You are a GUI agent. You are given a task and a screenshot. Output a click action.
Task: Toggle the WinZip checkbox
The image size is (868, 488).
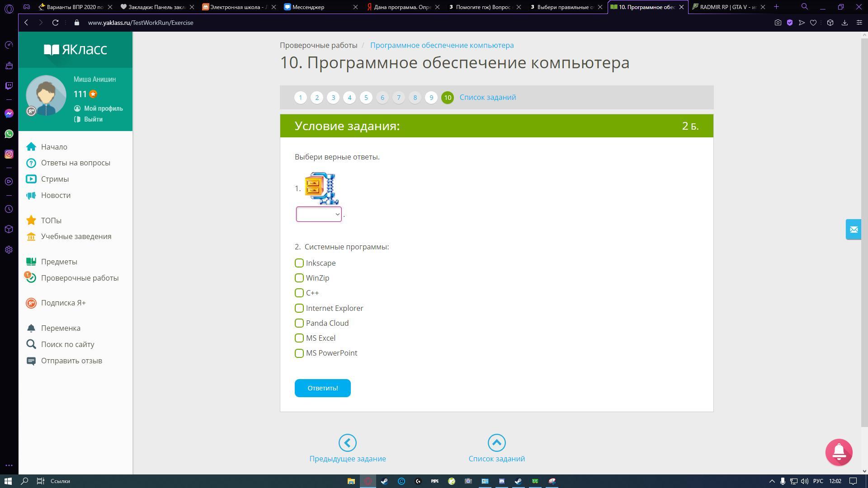click(x=299, y=278)
